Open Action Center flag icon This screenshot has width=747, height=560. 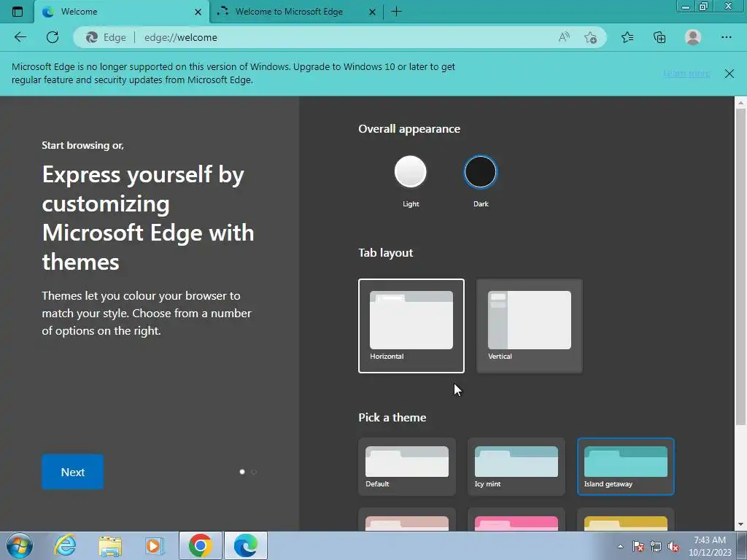(638, 546)
